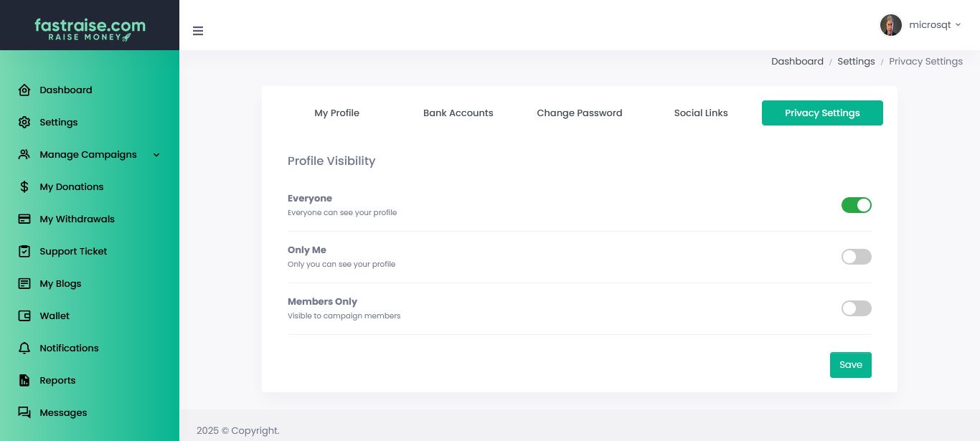Click the My Withdrawals card icon
The width and height of the screenshot is (980, 441).
click(x=24, y=219)
